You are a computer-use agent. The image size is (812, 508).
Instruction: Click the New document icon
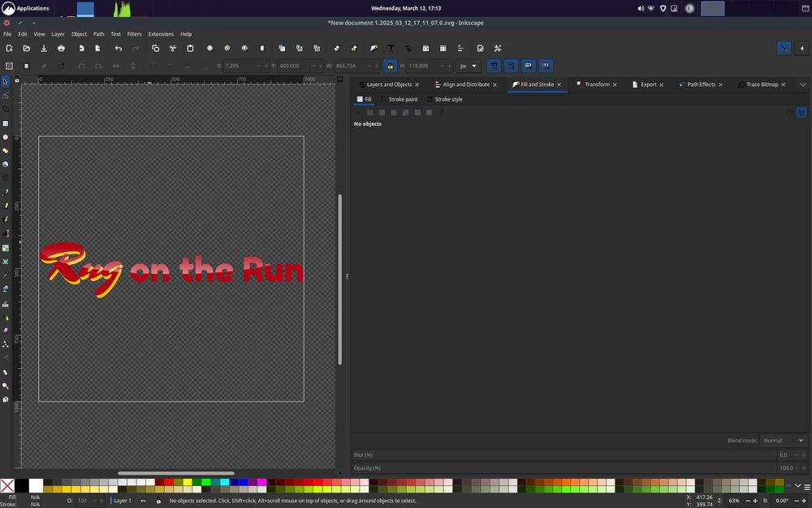click(9, 48)
